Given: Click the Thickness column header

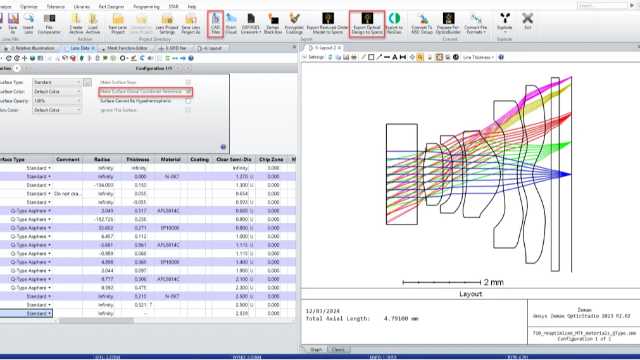Looking at the screenshot, I should tap(138, 159).
